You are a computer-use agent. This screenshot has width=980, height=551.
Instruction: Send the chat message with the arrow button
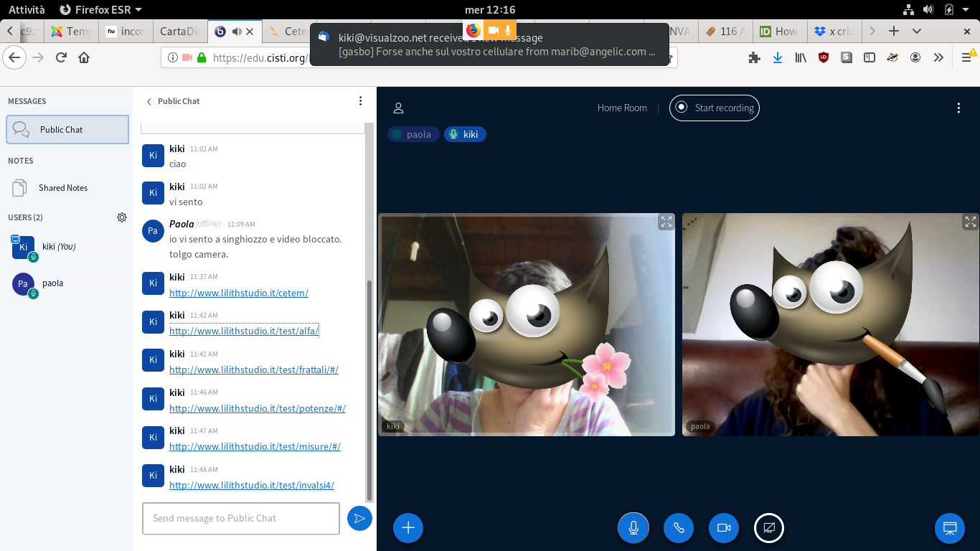[x=359, y=518]
